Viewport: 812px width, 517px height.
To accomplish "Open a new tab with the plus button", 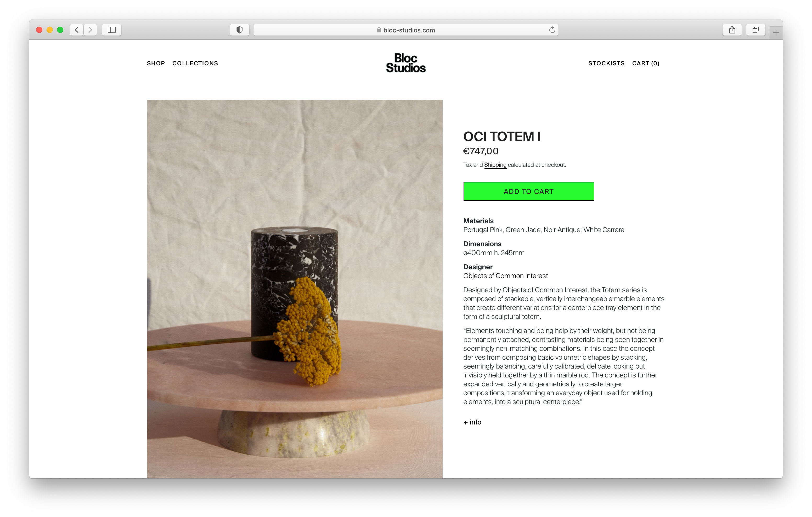I will tap(776, 33).
